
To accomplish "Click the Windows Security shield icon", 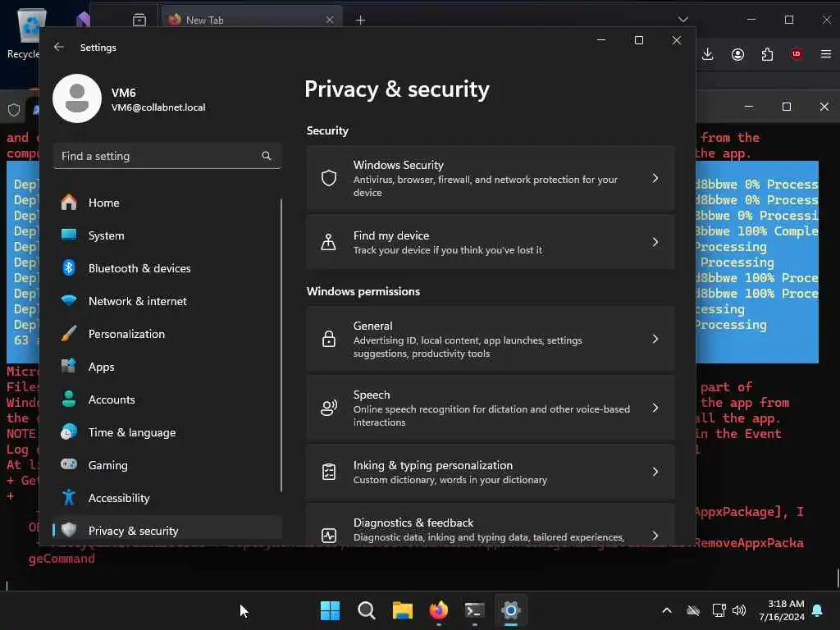I will click(329, 178).
